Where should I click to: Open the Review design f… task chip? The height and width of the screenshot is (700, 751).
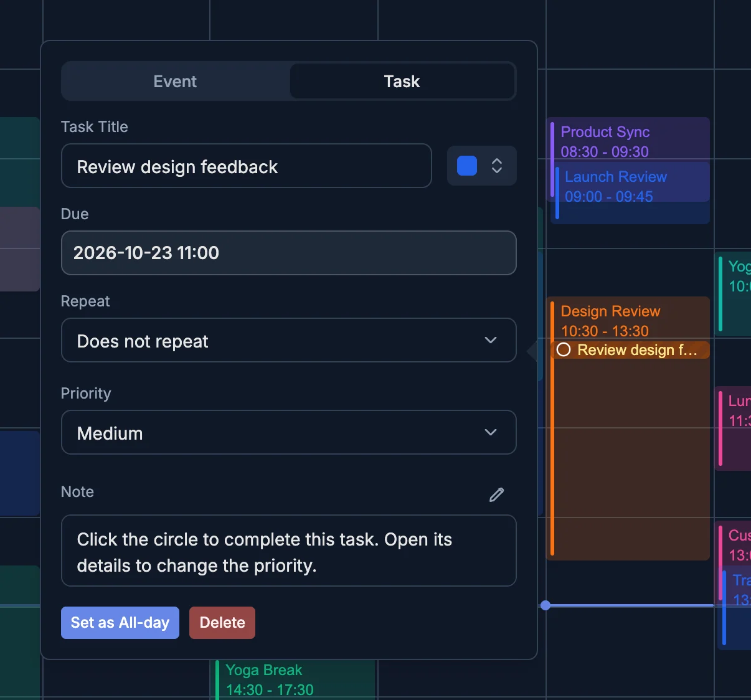tap(631, 350)
